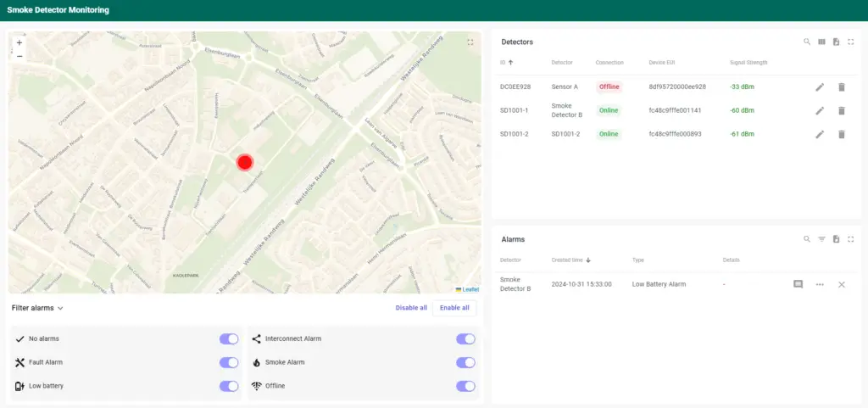The height and width of the screenshot is (408, 868).
Task: Open more options for the alarm row
Action: 820,284
